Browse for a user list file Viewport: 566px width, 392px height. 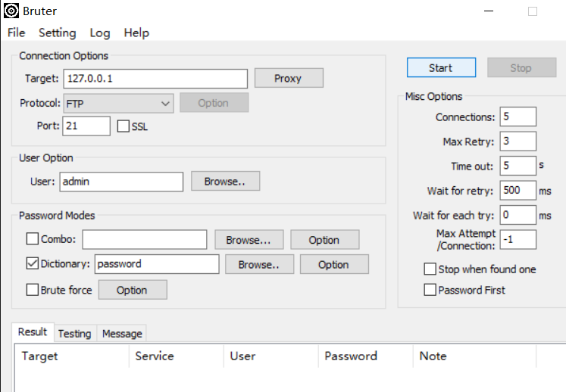(225, 181)
